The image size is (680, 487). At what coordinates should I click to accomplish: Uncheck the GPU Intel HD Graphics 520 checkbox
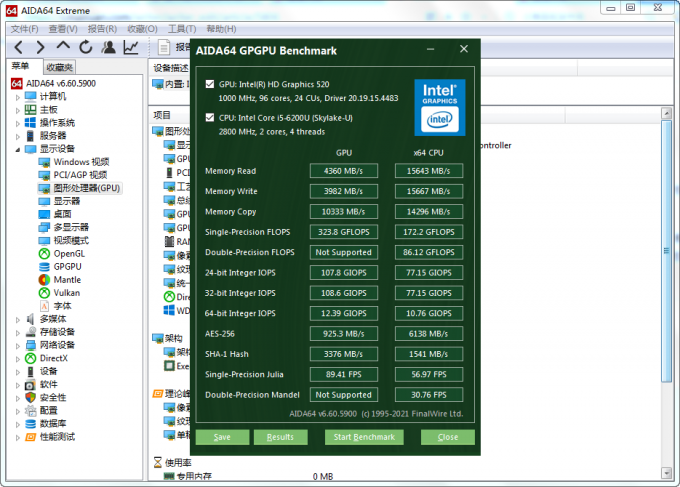click(x=209, y=84)
